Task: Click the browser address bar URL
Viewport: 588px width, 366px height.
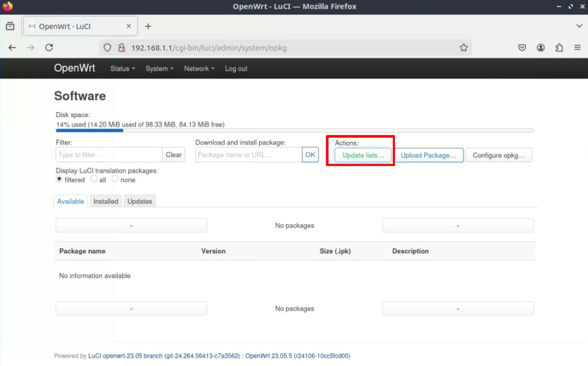Action: point(209,48)
